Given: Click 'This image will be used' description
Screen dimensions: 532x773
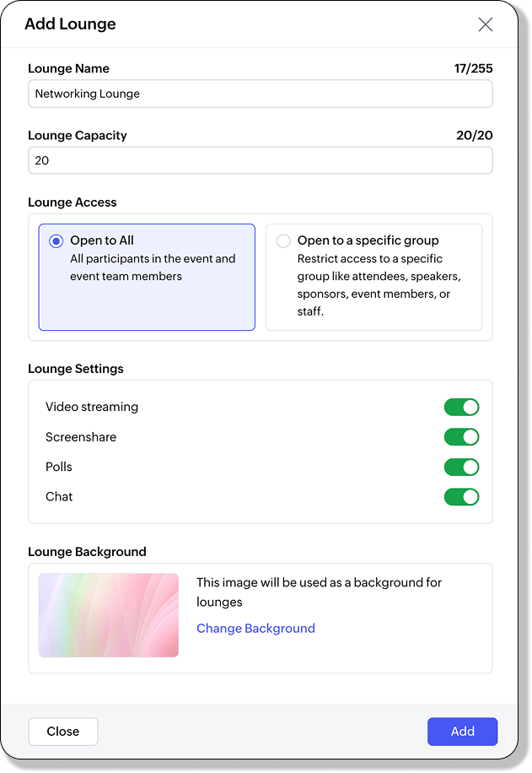Looking at the screenshot, I should tap(320, 592).
